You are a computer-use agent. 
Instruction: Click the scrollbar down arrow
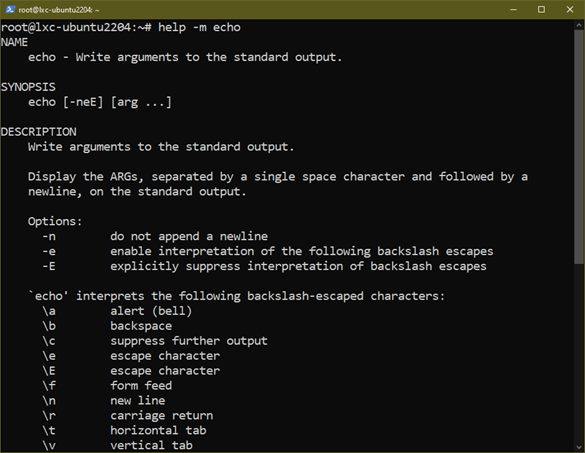coord(579,447)
